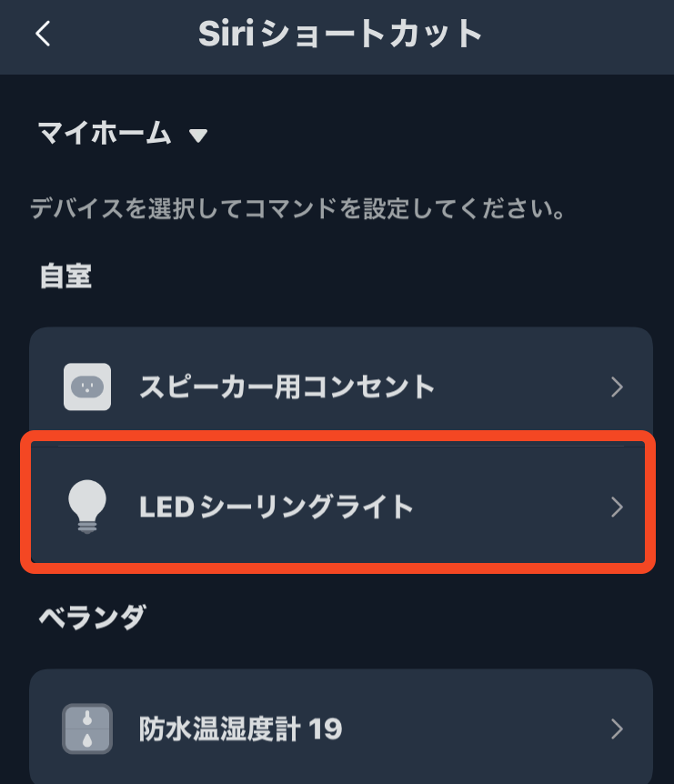Click the chevron on スピーカー用コンセント row
674x784 pixels.
coord(618,387)
